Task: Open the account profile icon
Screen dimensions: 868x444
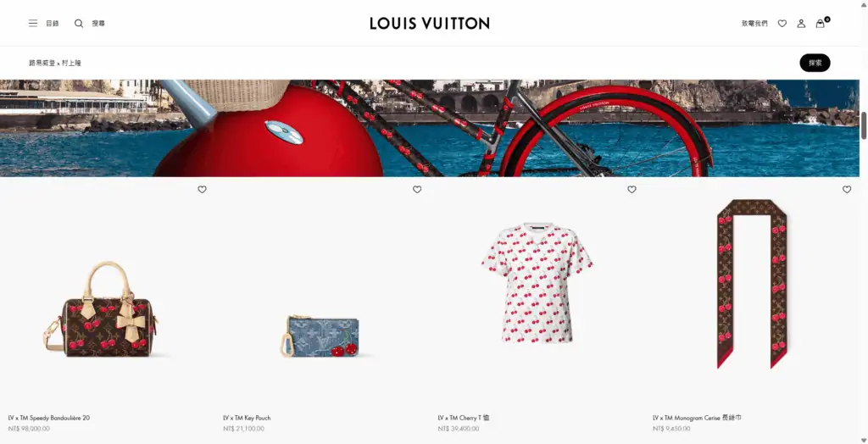Action: pyautogui.click(x=801, y=23)
